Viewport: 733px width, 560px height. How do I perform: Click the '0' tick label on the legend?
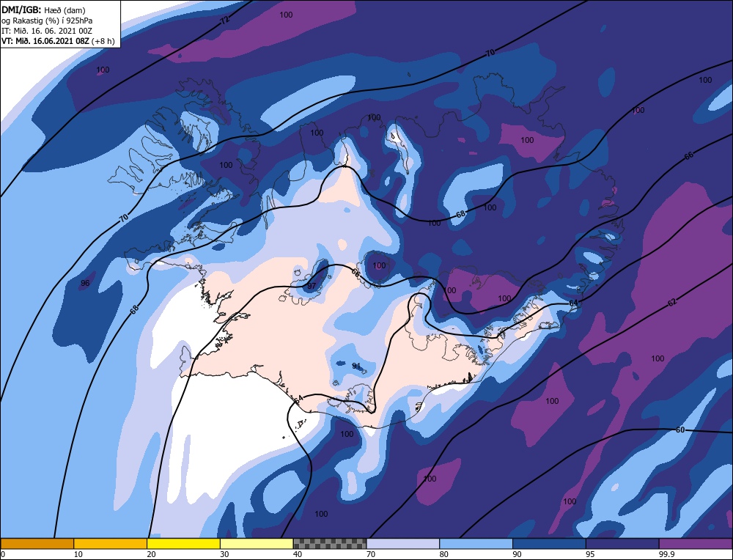click(3, 554)
